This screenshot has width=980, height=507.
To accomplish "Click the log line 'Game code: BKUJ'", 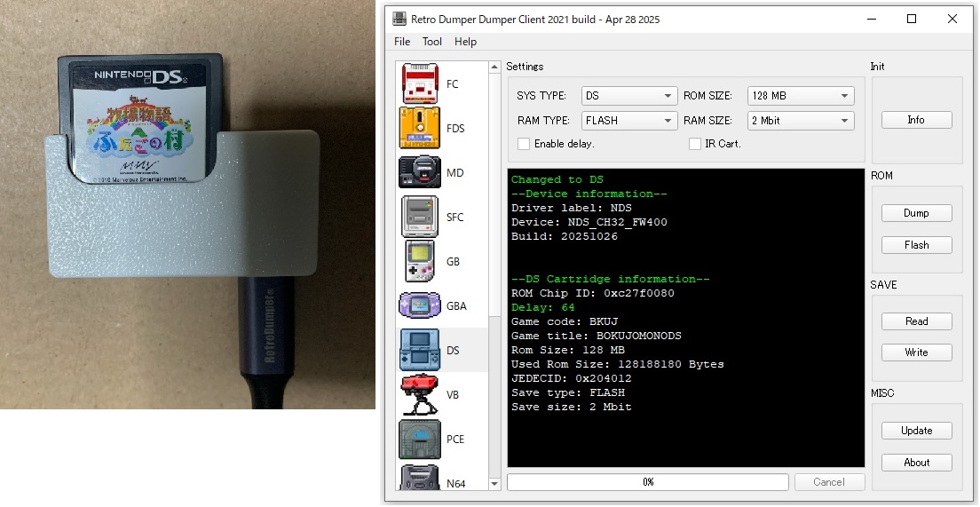I will (565, 321).
